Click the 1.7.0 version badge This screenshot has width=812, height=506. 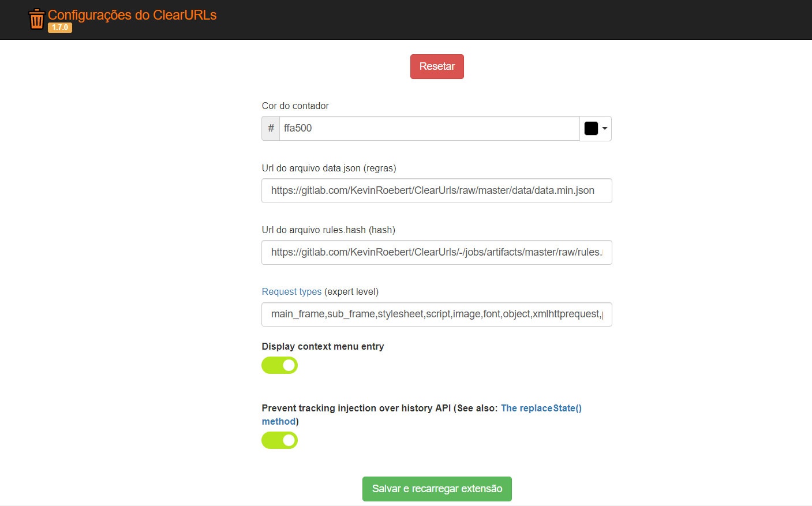click(60, 28)
